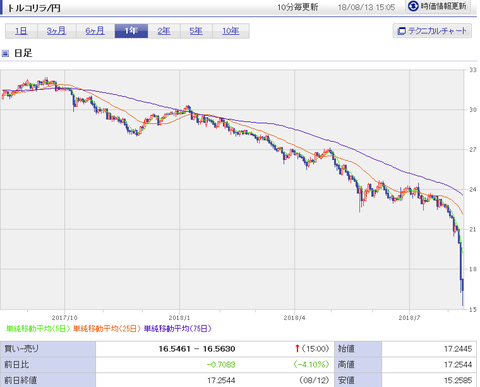Image resolution: width=480 pixels, height=387 pixels.
Task: Click the 18/08/13 15:05 timestamp
Action: (x=366, y=7)
